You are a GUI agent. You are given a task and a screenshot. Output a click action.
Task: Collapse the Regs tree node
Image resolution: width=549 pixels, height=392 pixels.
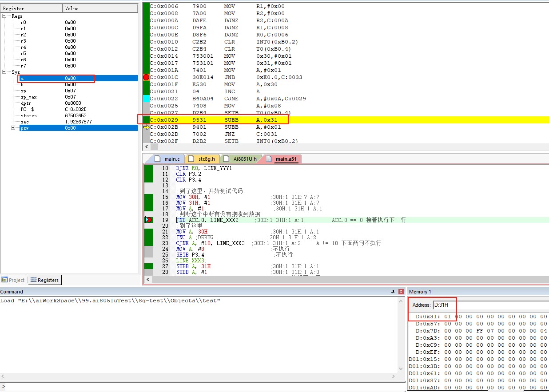(5, 16)
